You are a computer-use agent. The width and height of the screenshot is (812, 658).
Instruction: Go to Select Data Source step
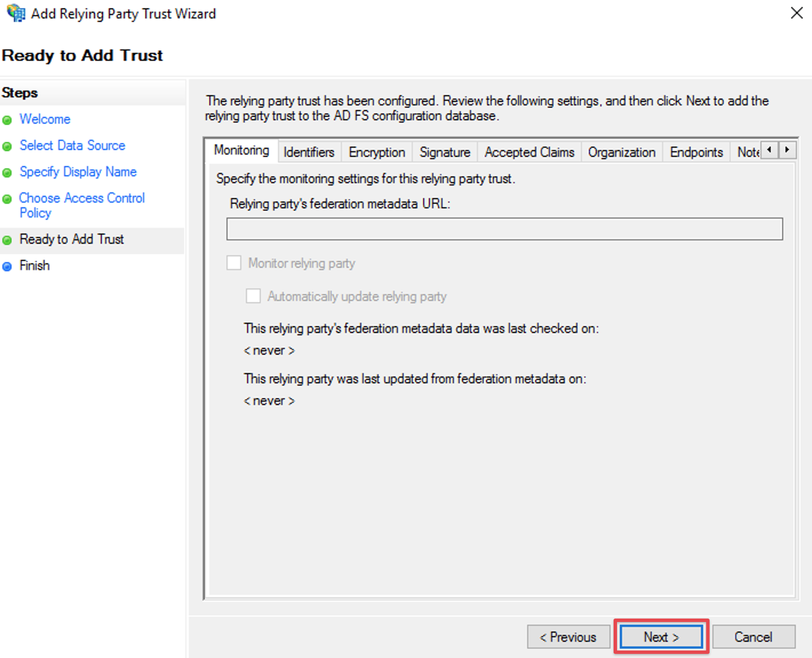click(72, 145)
